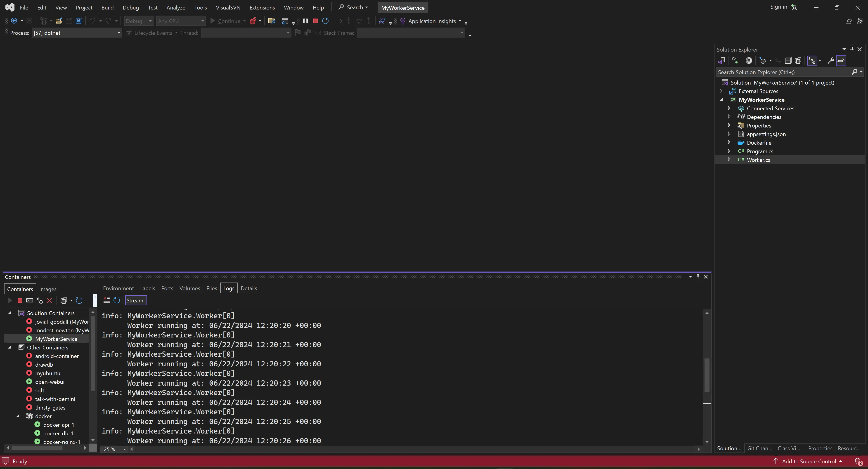Click the container Attach to Process gears icon
This screenshot has width=868, height=469.
(40, 301)
